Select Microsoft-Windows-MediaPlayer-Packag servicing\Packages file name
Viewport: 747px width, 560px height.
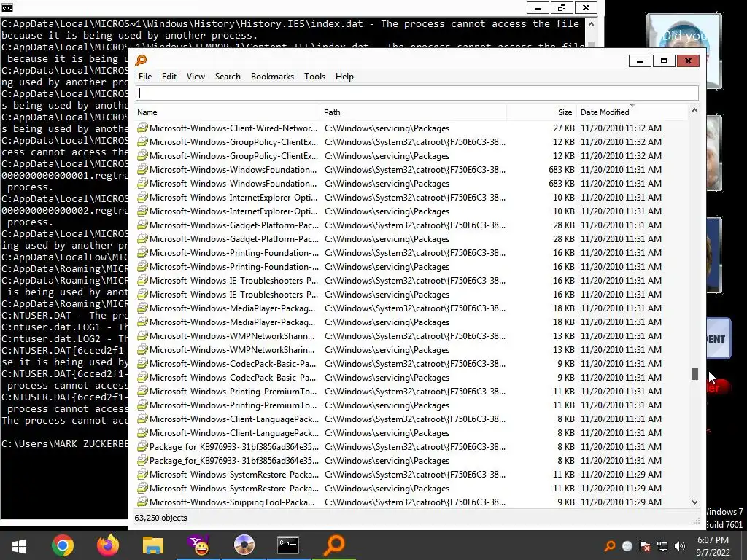[x=232, y=322]
